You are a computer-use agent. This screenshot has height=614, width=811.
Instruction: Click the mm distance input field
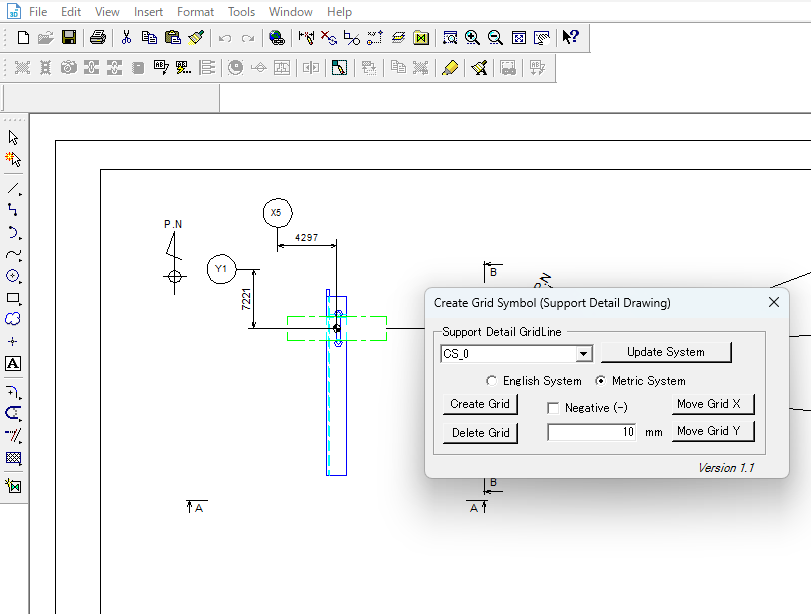point(592,432)
